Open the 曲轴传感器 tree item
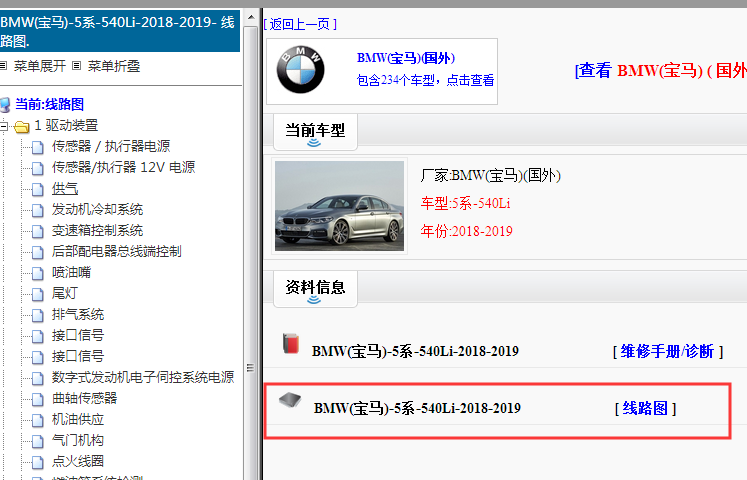Viewport: 747px width, 480px height. pyautogui.click(x=84, y=398)
